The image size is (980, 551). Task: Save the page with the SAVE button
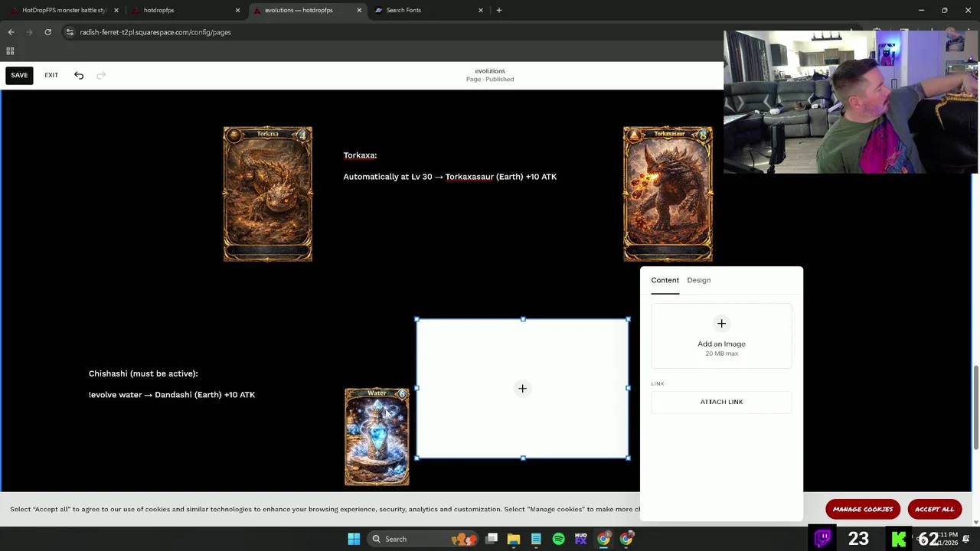(x=19, y=75)
